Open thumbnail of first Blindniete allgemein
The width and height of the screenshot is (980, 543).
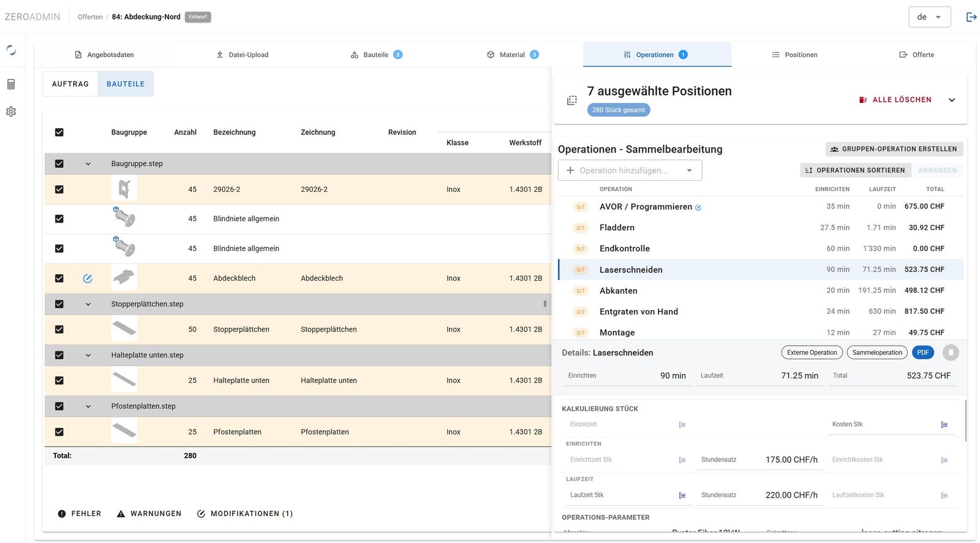(x=124, y=217)
